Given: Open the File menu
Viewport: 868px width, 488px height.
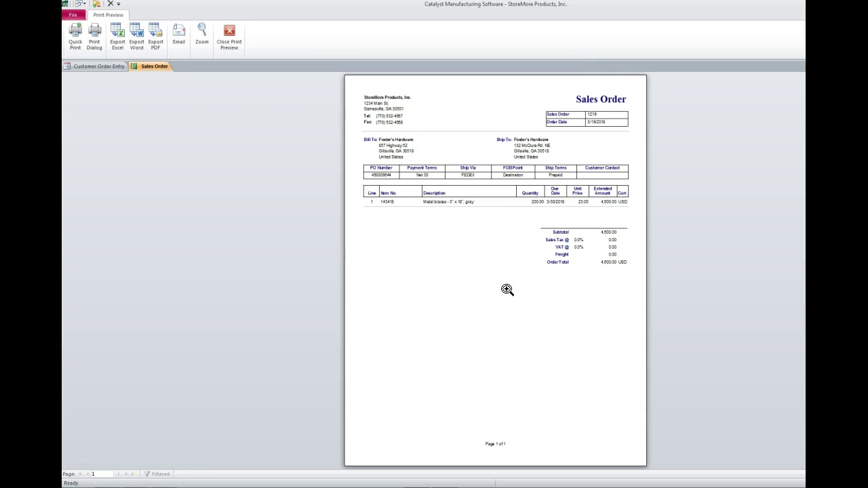Looking at the screenshot, I should (x=73, y=15).
